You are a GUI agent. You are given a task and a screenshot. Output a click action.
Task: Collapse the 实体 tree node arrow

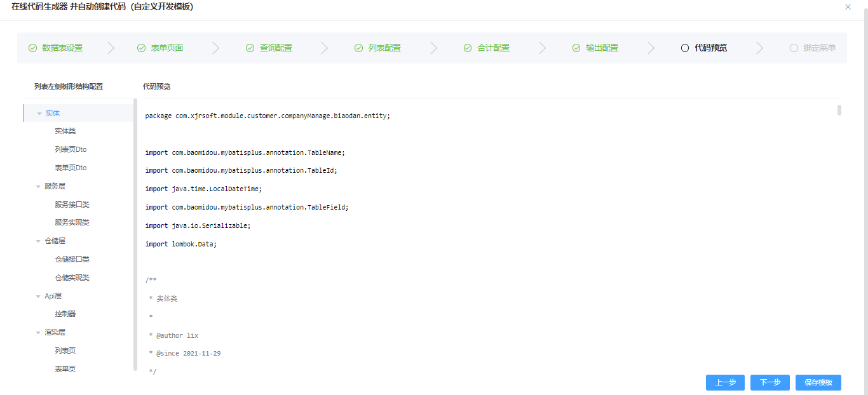point(39,114)
